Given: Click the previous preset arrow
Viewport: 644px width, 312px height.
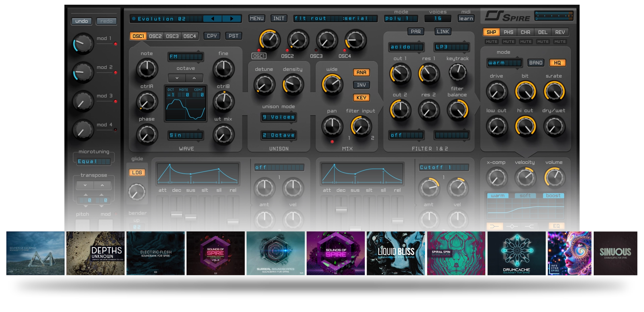Looking at the screenshot, I should (x=213, y=19).
